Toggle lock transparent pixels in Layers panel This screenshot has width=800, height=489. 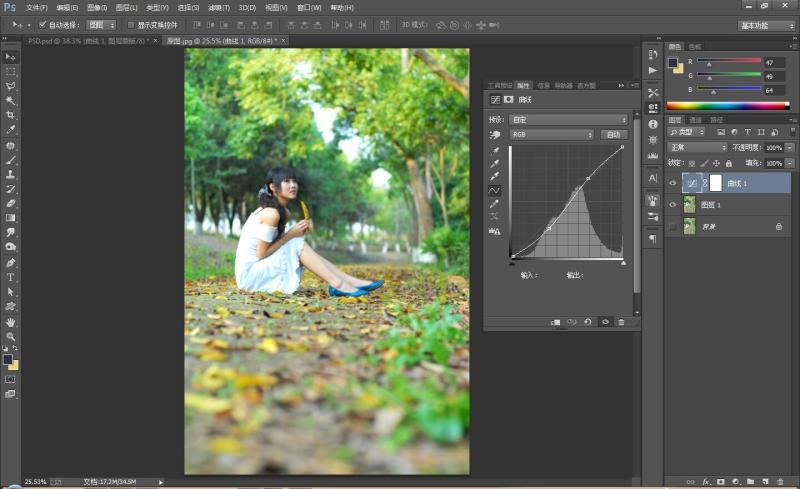(692, 163)
